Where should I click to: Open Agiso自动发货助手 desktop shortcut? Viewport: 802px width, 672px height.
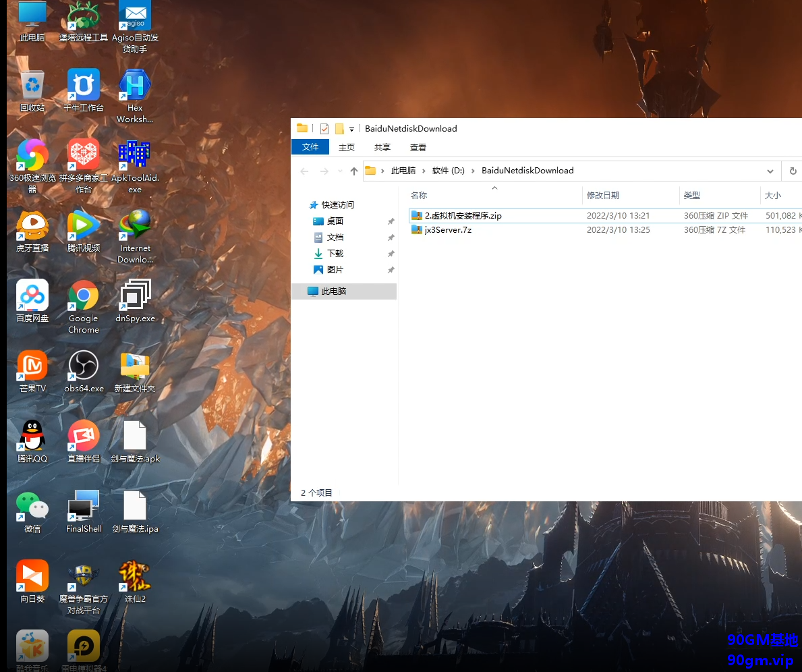135,26
